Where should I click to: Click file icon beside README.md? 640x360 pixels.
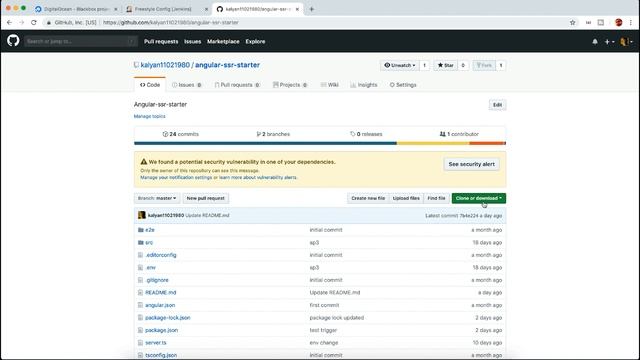[x=140, y=293]
